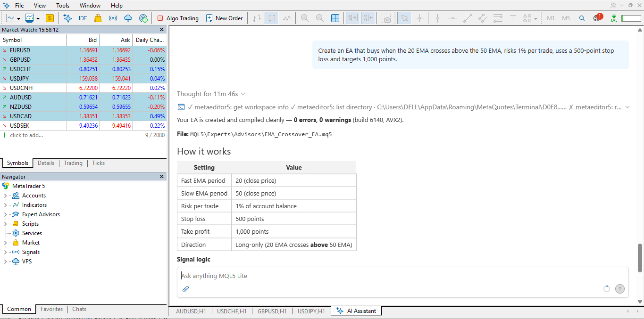The image size is (644, 319).
Task: Launch the IDE MetaEditor button
Action: (x=83, y=18)
